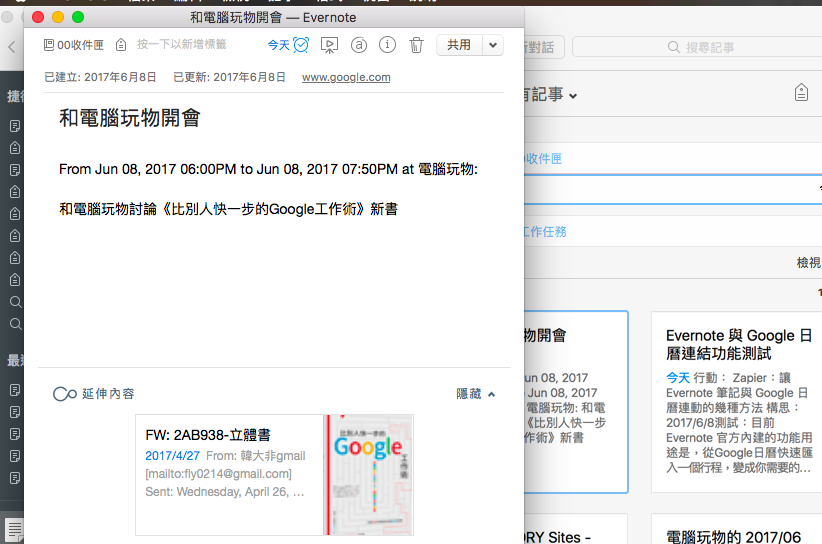Click the notes list icon at the sidebar bottom

click(x=14, y=530)
